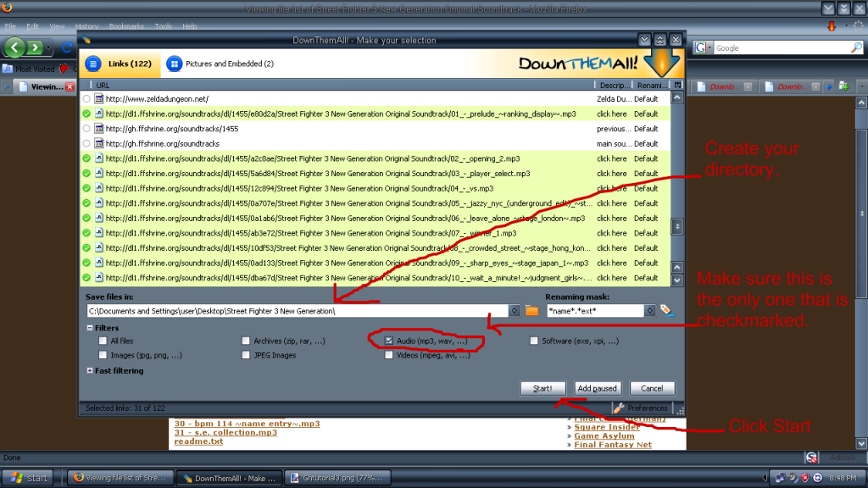Open the Firefox File menu

[10, 26]
